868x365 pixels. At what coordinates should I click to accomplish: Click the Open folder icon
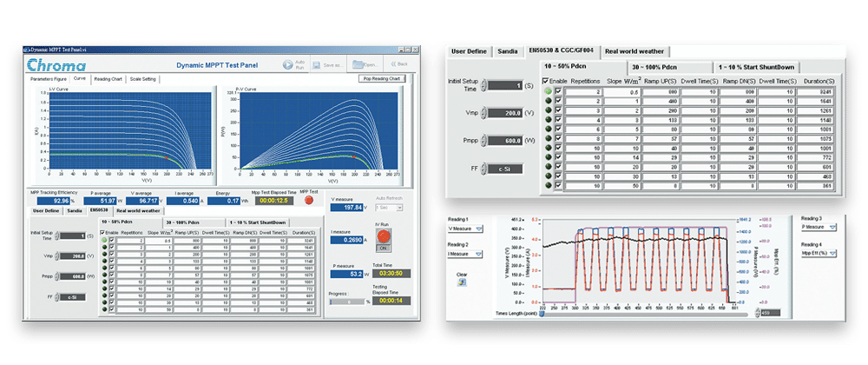point(358,64)
